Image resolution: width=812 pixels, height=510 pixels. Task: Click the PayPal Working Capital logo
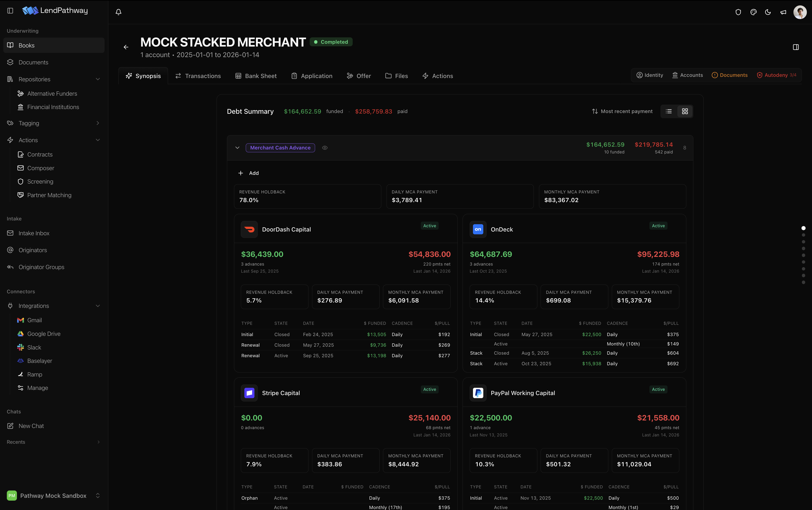tap(478, 393)
